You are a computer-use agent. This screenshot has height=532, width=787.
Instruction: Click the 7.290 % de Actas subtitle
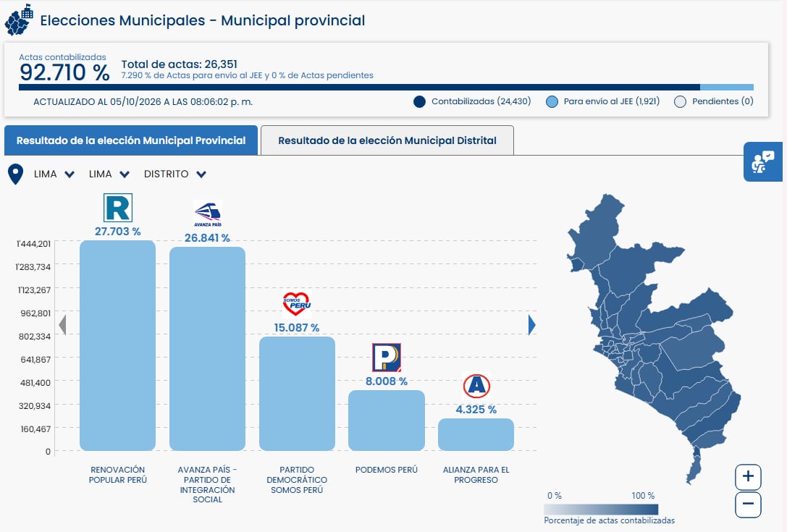247,75
